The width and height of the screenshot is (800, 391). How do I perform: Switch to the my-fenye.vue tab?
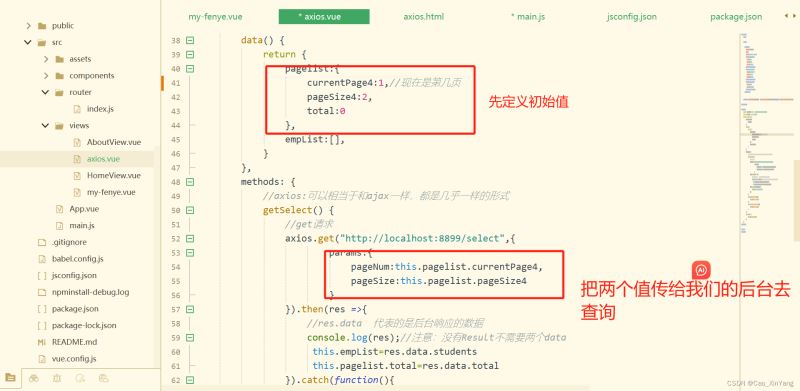(215, 16)
